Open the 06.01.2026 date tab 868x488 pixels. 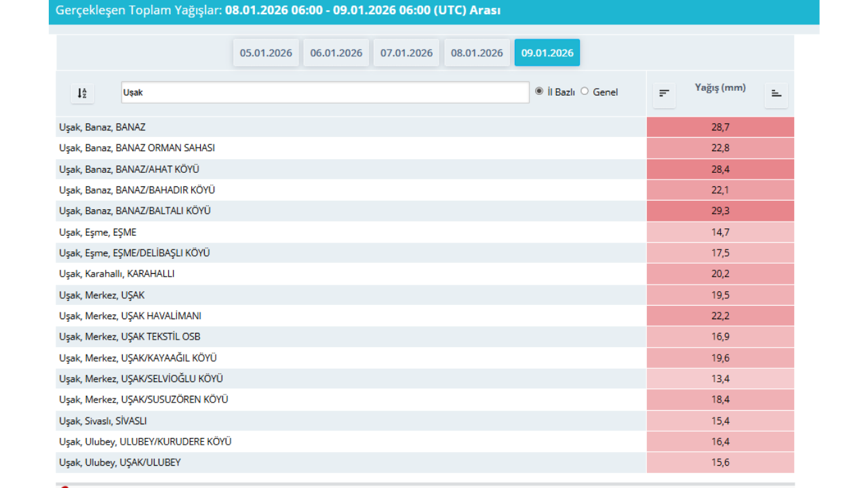[336, 53]
